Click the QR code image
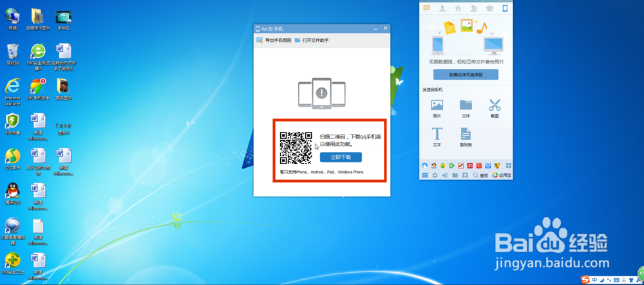 point(296,148)
